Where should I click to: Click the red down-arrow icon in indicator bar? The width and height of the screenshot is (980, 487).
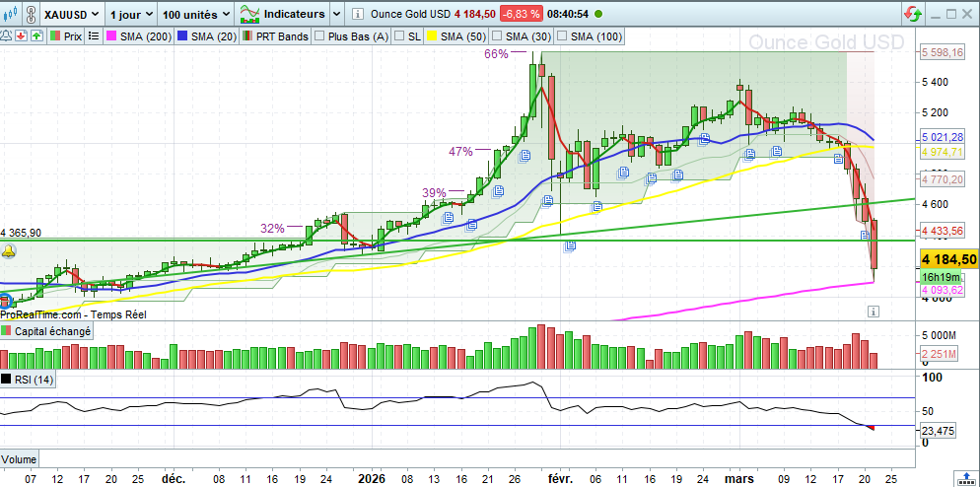point(22,36)
